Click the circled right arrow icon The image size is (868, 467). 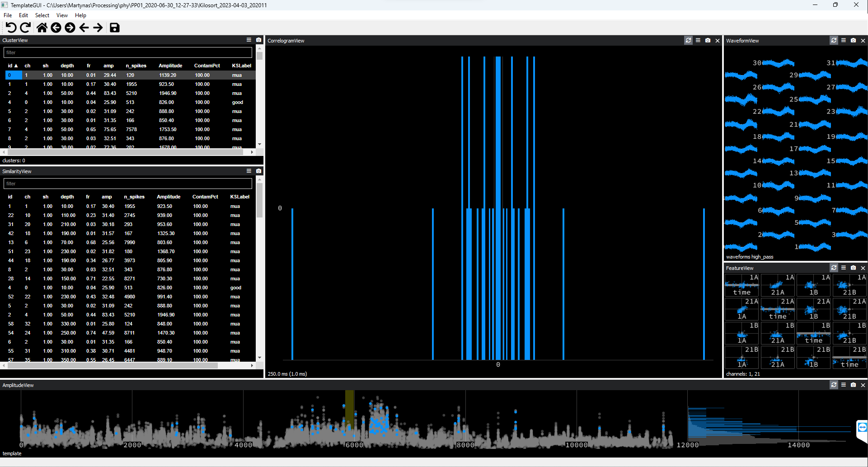70,28
